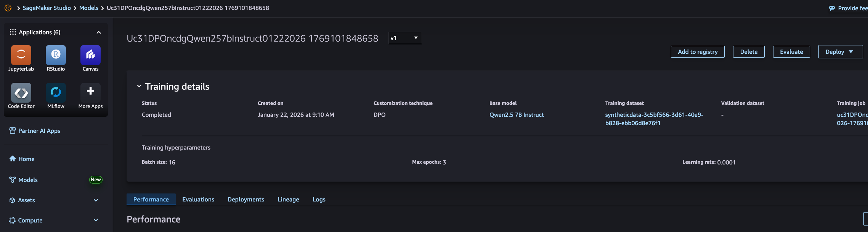Click the Evaluate button
The width and height of the screenshot is (868, 232).
coord(791,52)
